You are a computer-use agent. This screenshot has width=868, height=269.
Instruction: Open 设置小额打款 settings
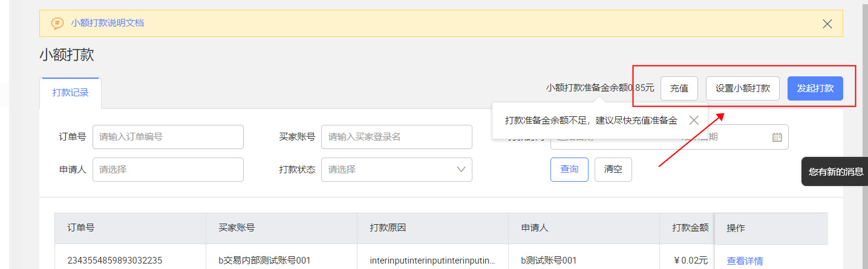[x=742, y=88]
